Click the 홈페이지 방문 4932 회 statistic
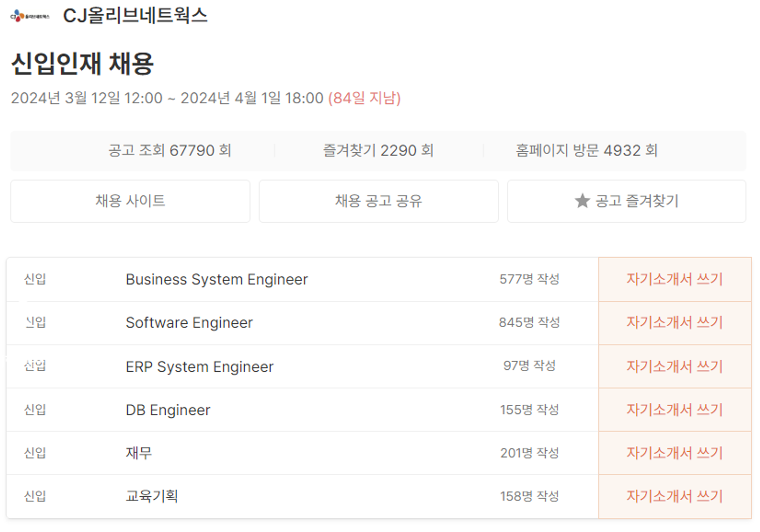Viewport: 760px width, 532px height. coord(587,150)
